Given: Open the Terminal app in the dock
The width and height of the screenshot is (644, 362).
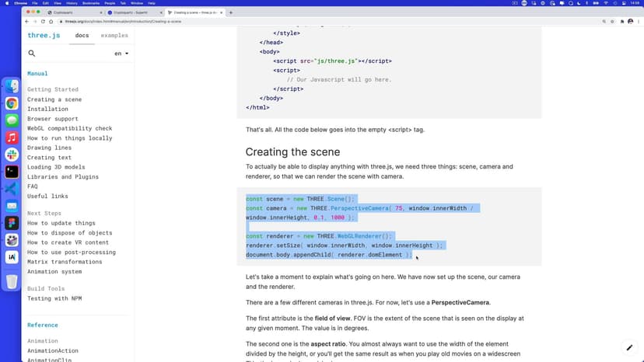Looking at the screenshot, I should [x=12, y=172].
